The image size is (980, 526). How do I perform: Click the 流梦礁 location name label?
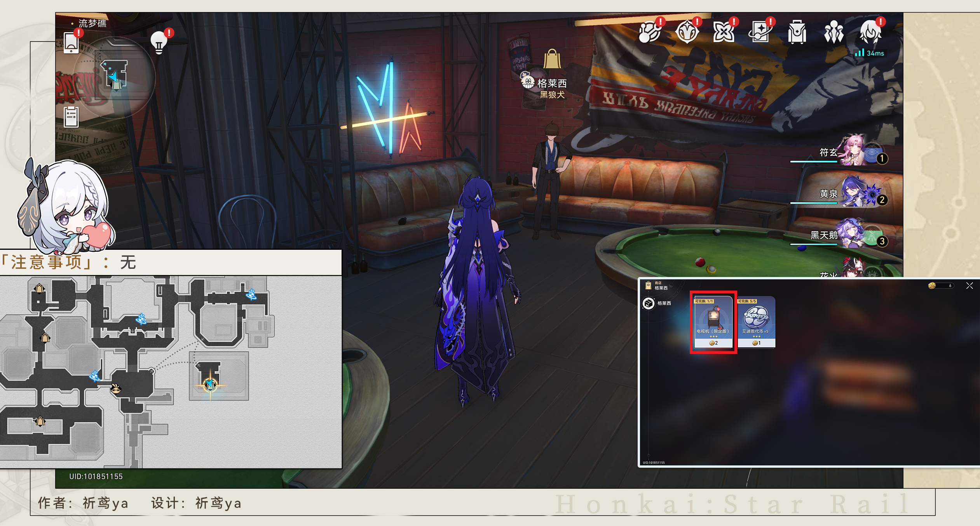92,23
